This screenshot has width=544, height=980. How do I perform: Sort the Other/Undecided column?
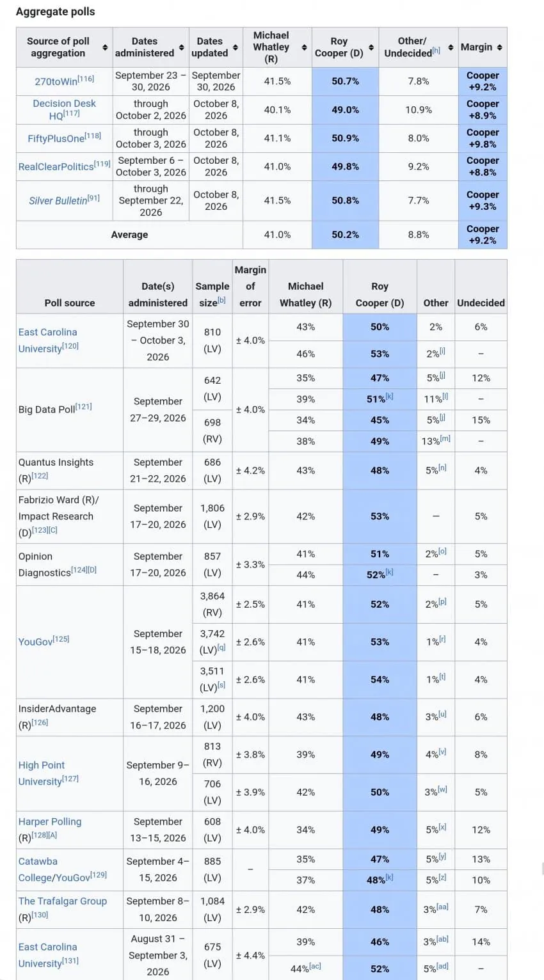(x=451, y=47)
